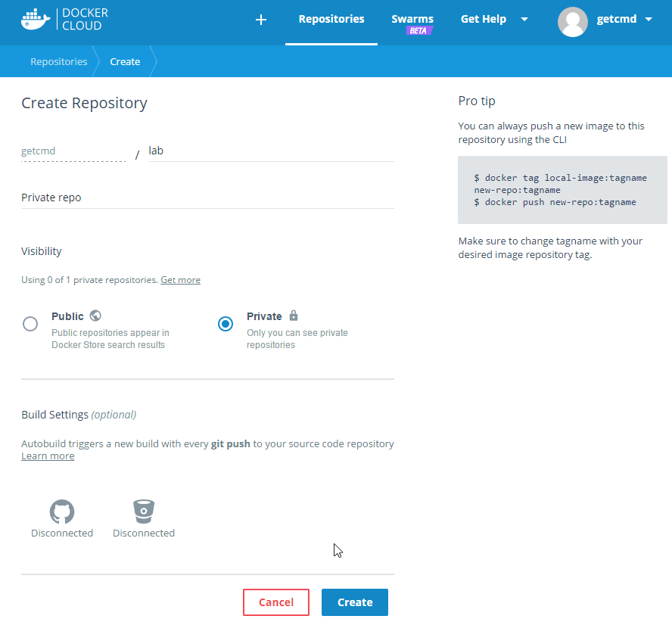Screen dimensions: 672x619
Task: Click the Public option label text
Action: point(67,316)
